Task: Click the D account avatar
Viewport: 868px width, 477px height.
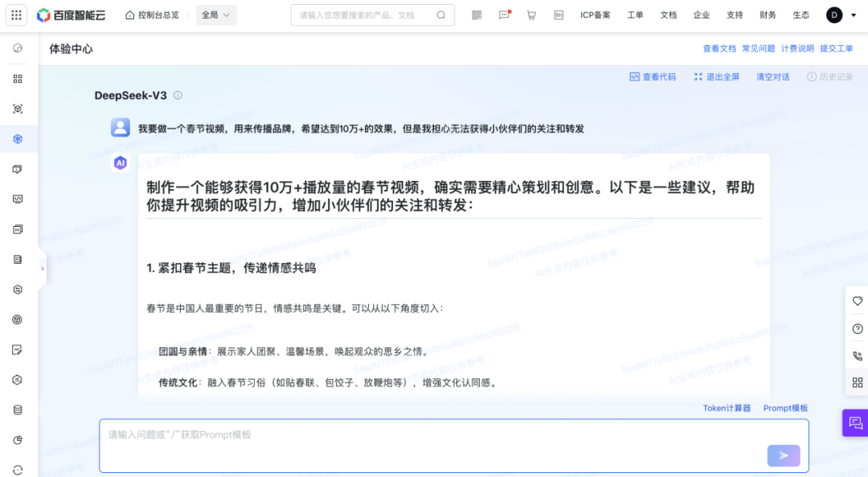Action: point(834,15)
